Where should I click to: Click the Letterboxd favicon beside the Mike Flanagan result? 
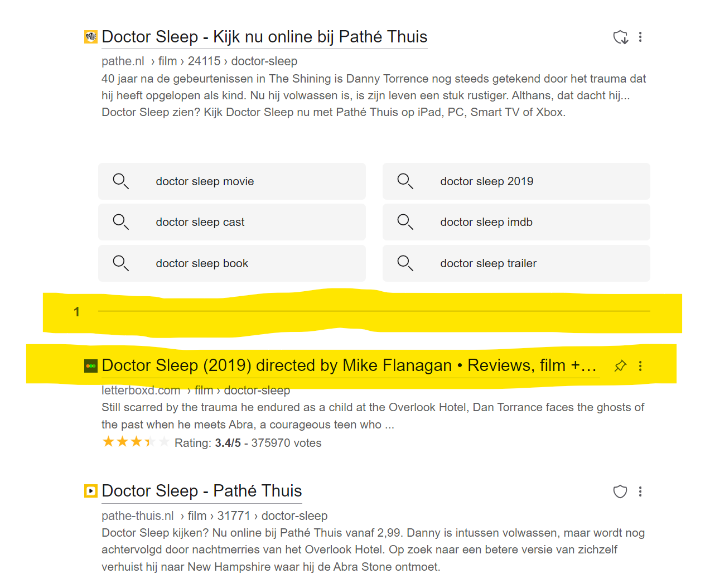tap(90, 366)
